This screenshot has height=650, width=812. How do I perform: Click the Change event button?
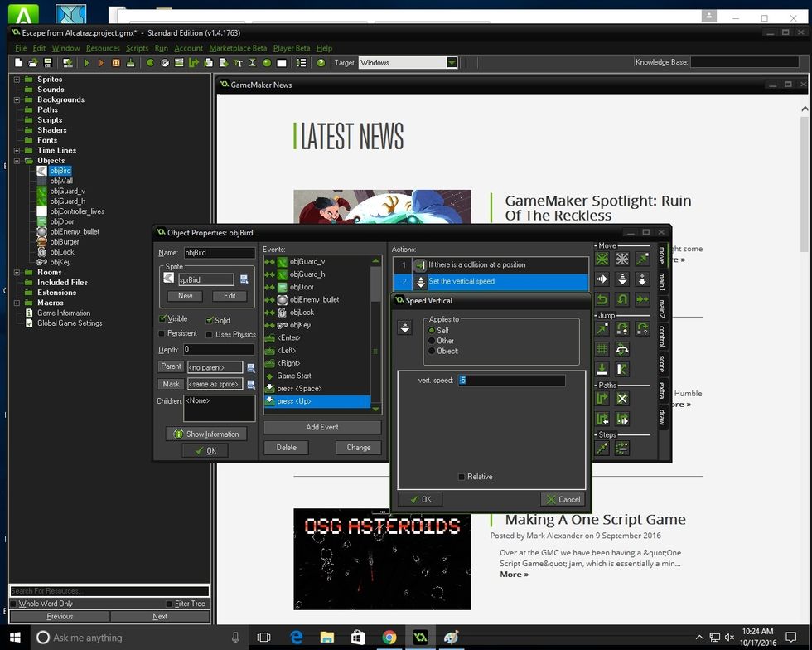pos(358,448)
